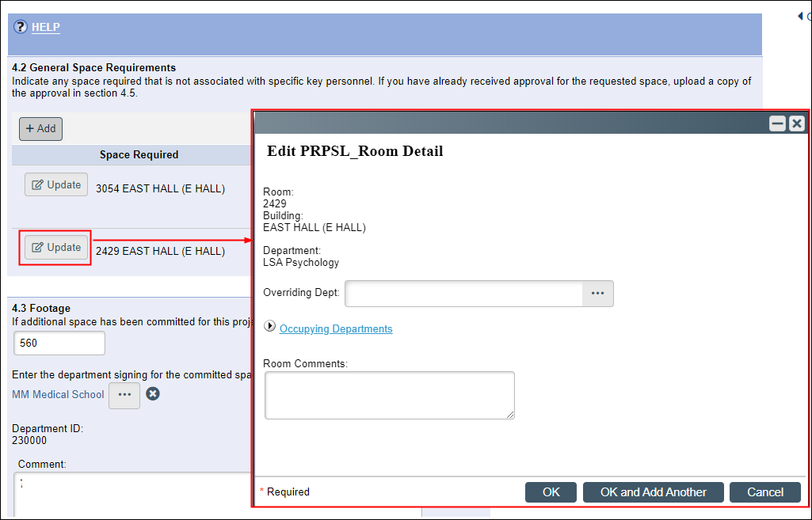Select the pencil icon on the first Update button
The width and height of the screenshot is (812, 520).
click(37, 184)
